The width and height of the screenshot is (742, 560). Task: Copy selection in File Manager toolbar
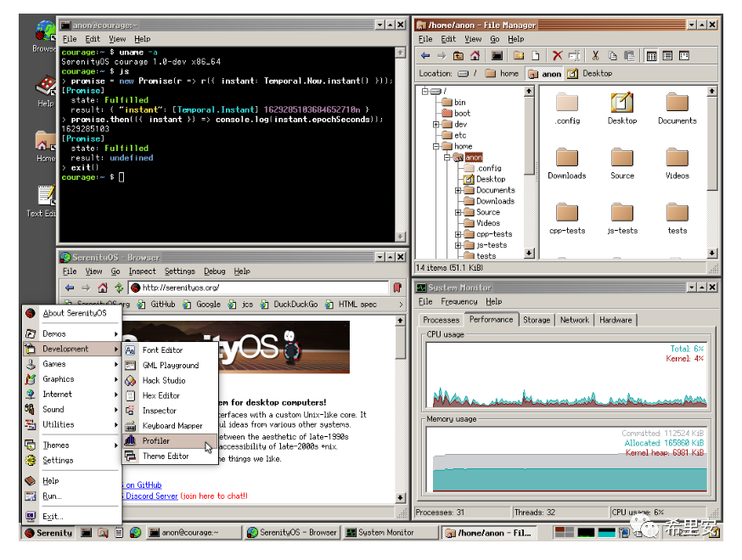pos(612,56)
